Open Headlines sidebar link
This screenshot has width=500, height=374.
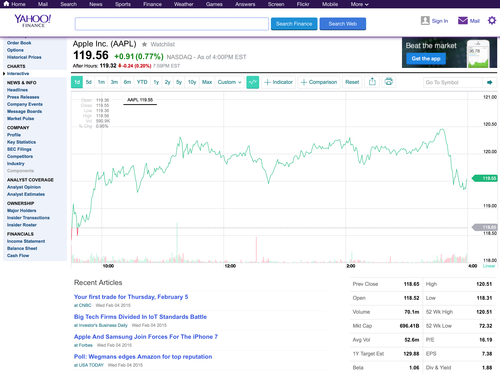point(17,90)
